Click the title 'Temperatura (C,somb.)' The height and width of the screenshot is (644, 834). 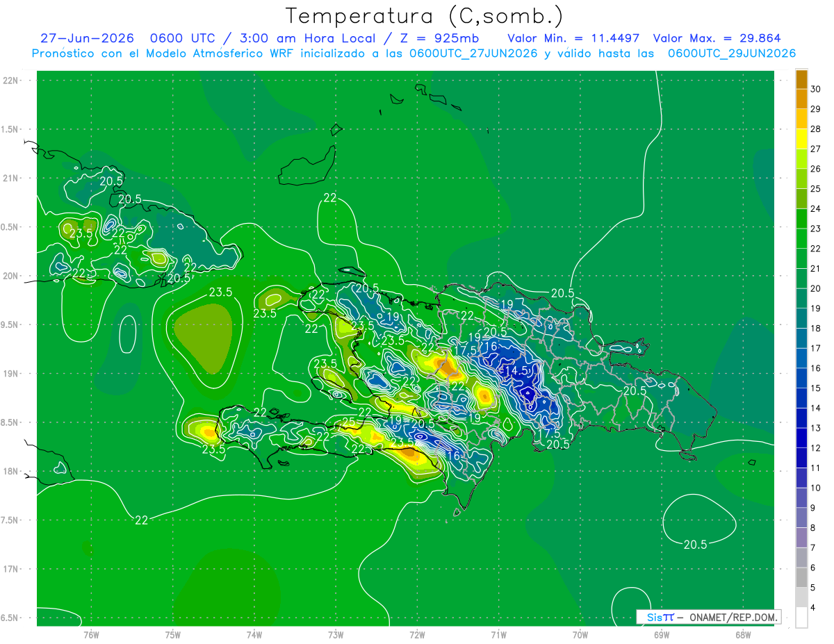[423, 16]
